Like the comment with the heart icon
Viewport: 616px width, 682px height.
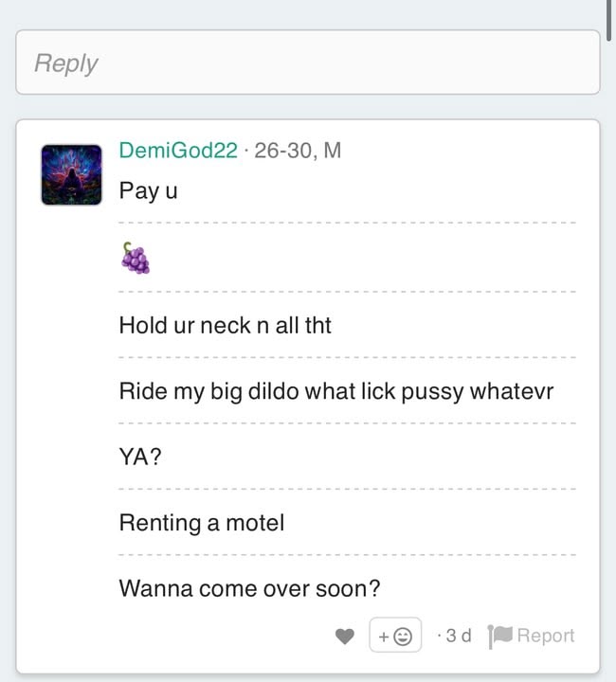(345, 637)
